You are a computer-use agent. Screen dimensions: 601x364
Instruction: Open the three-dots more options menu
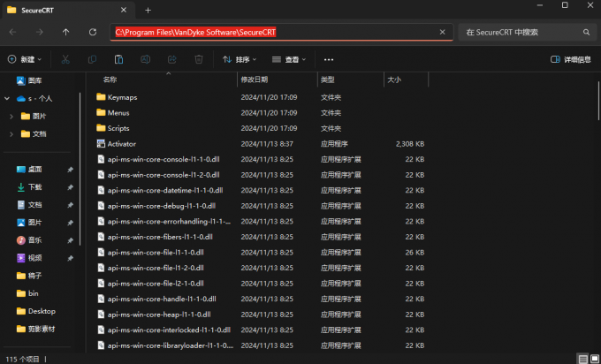[329, 59]
